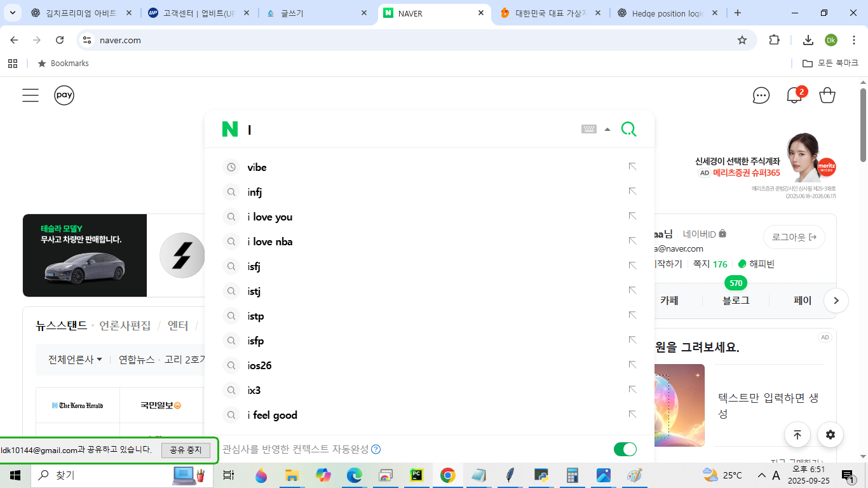The height and width of the screenshot is (488, 868).
Task: Switch to the 엔터 tab
Action: 178,325
